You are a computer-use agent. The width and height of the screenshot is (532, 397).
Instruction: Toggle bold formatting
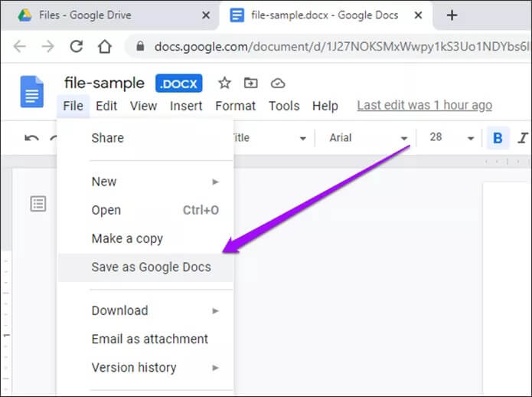498,138
